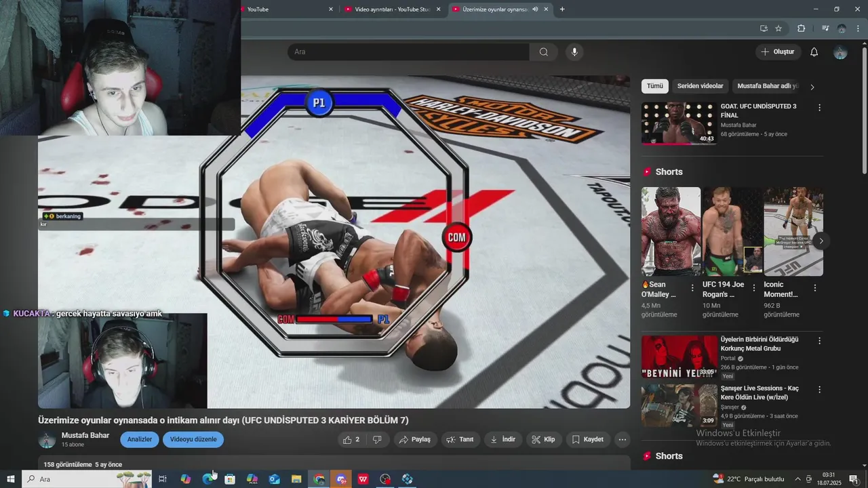Click the Klip clip button
Viewport: 868px width, 488px height.
click(544, 439)
